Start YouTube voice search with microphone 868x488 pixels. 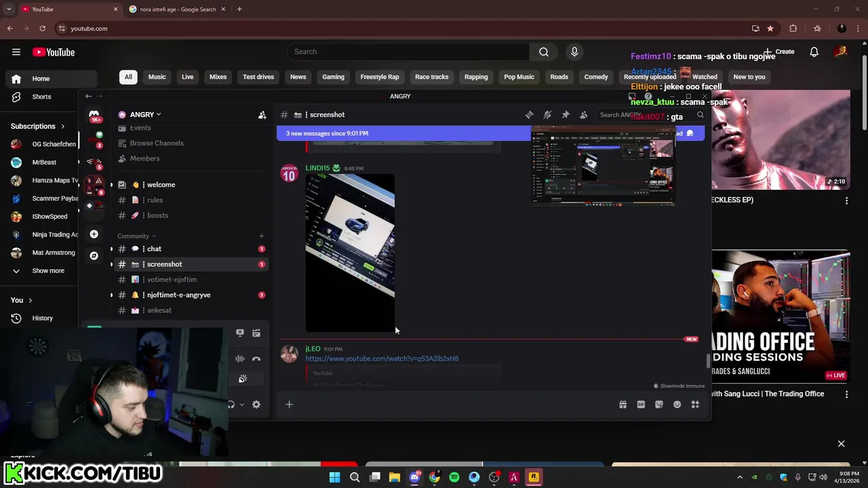[574, 52]
